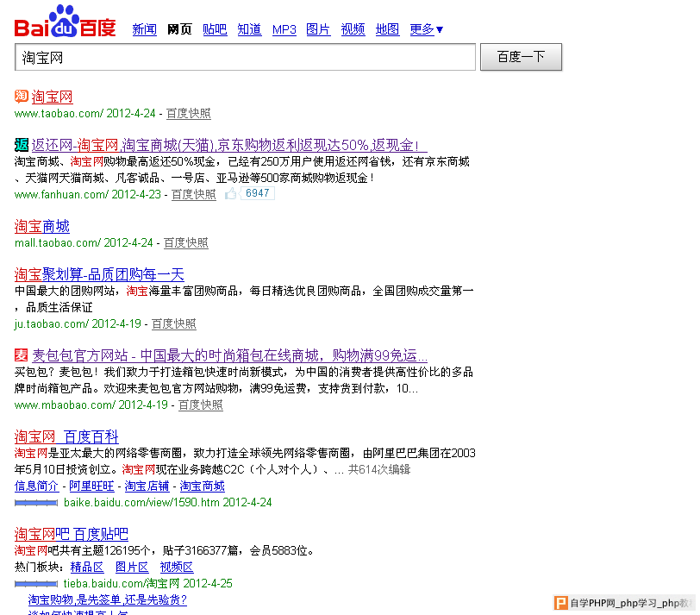Open the 淘宝商城 result title
The image size is (700, 615).
click(x=42, y=227)
